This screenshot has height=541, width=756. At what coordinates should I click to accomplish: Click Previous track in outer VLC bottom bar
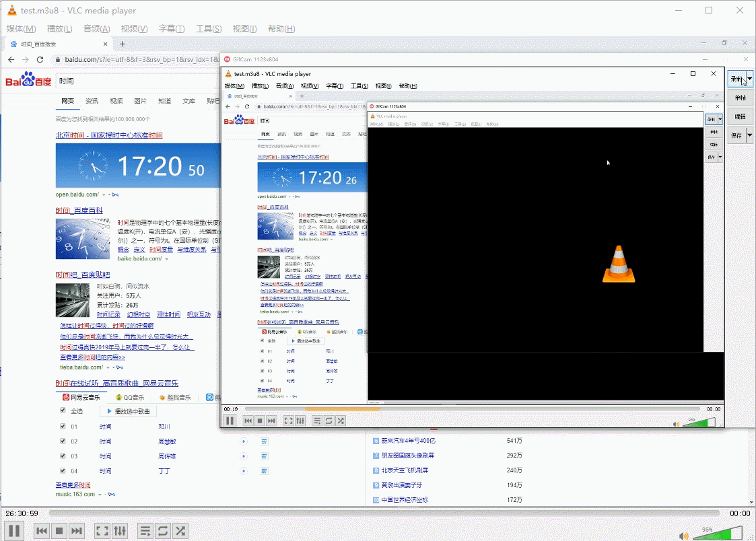point(42,531)
